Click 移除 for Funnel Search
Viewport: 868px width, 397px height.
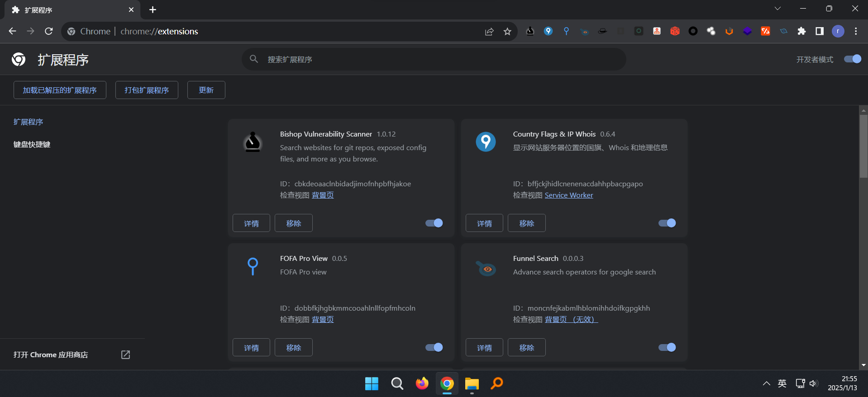[527, 347]
